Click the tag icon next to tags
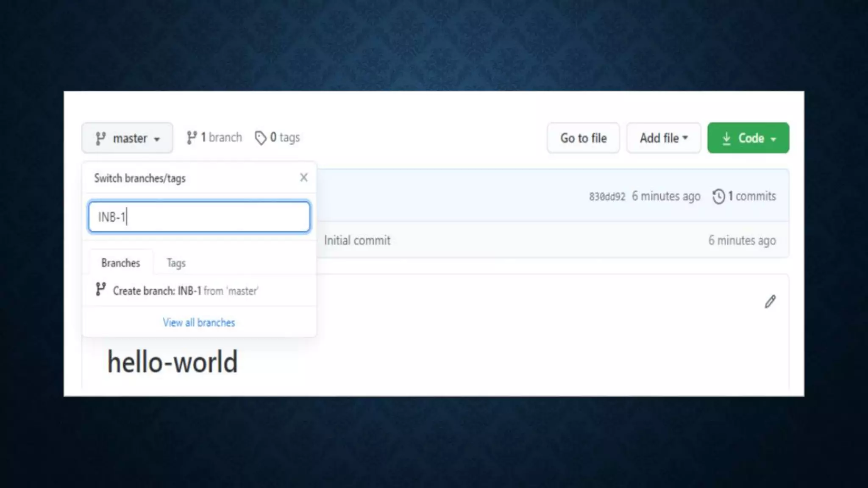868x488 pixels. (261, 138)
